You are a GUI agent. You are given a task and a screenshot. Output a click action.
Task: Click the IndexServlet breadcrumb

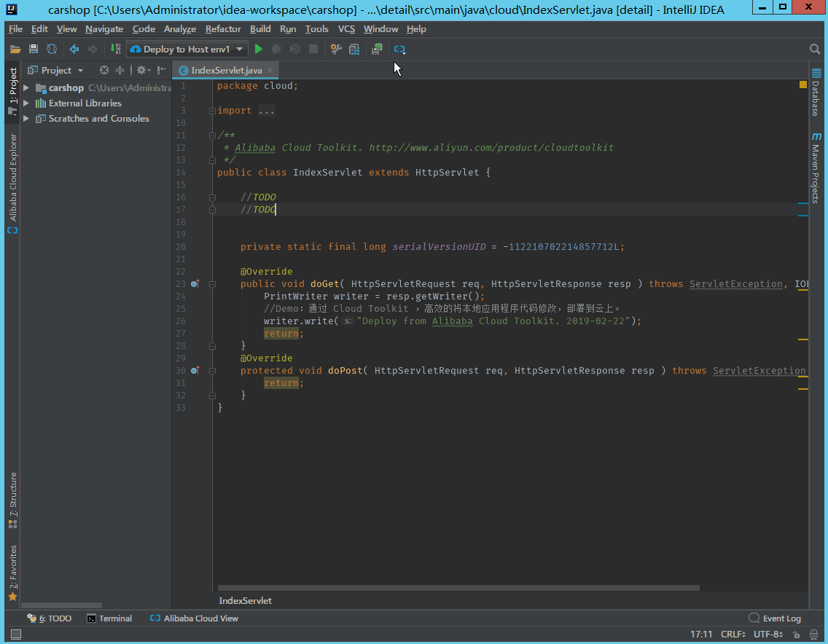[245, 601]
